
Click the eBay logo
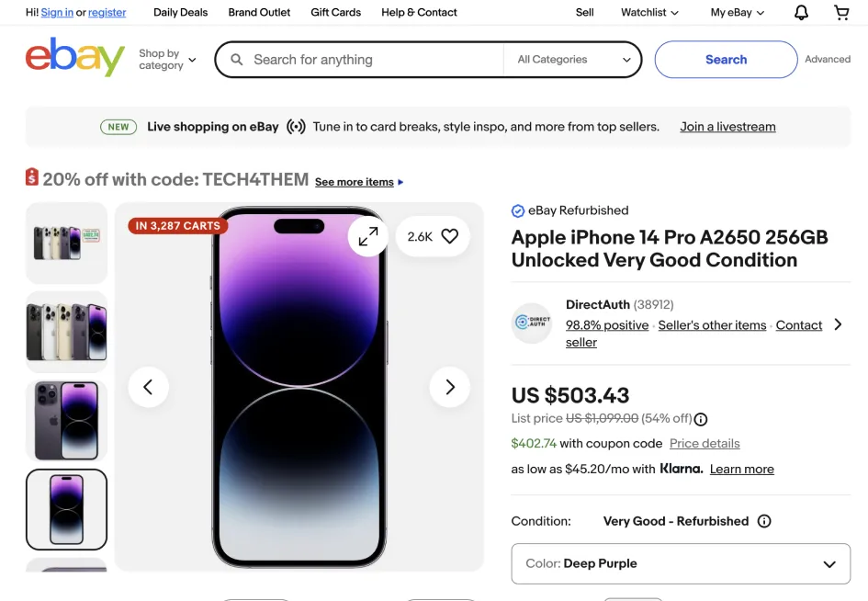(75, 58)
